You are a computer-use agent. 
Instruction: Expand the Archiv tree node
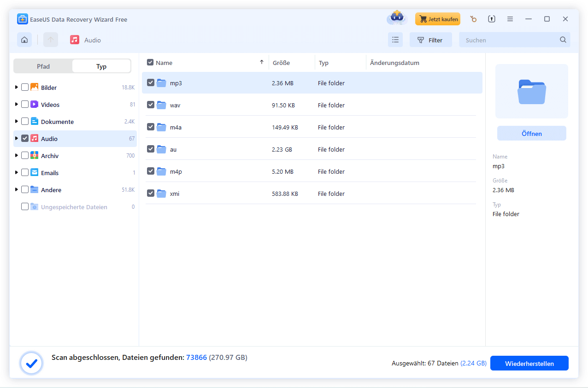[17, 155]
